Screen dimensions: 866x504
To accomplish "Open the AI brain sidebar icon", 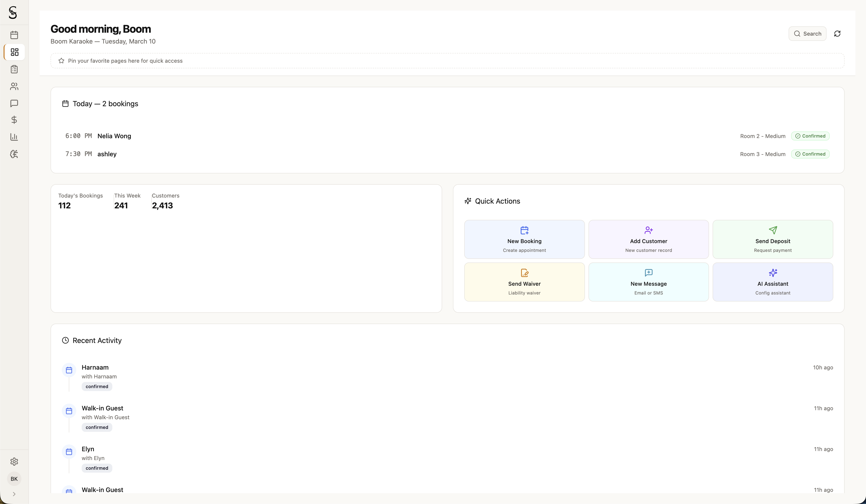I will (x=14, y=154).
